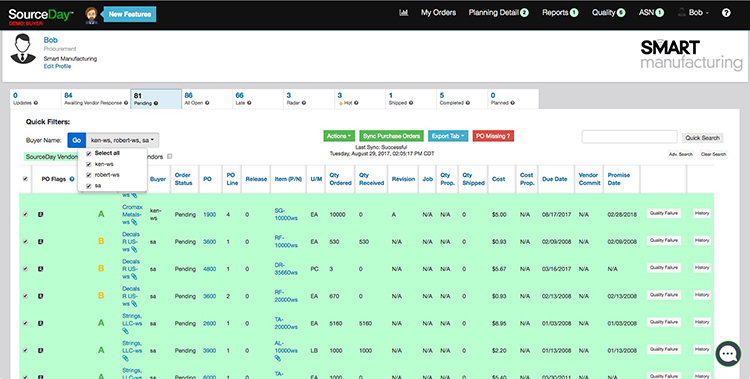The width and height of the screenshot is (750, 379).
Task: Click the flag icon in PO 1900 row
Action: (x=41, y=214)
